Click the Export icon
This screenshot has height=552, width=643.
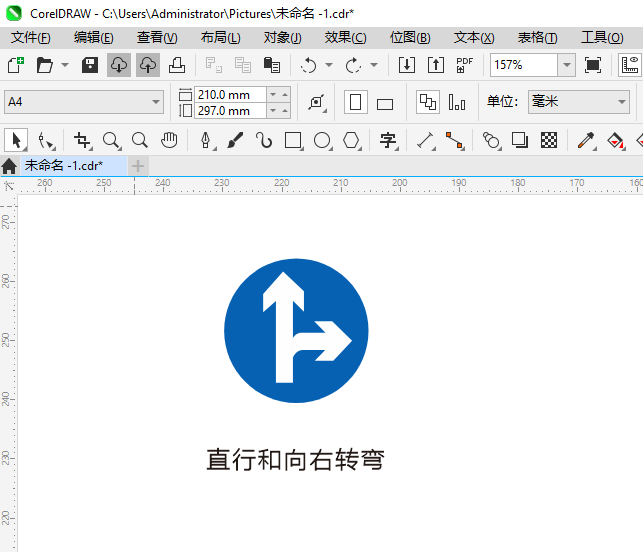[436, 65]
